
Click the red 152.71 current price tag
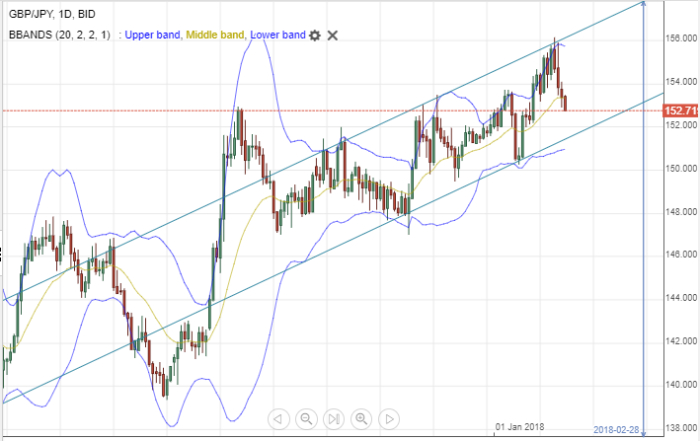(x=681, y=110)
